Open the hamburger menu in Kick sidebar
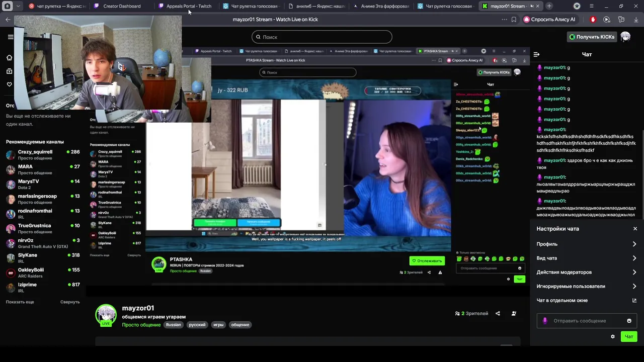The height and width of the screenshot is (362, 644). click(x=10, y=37)
